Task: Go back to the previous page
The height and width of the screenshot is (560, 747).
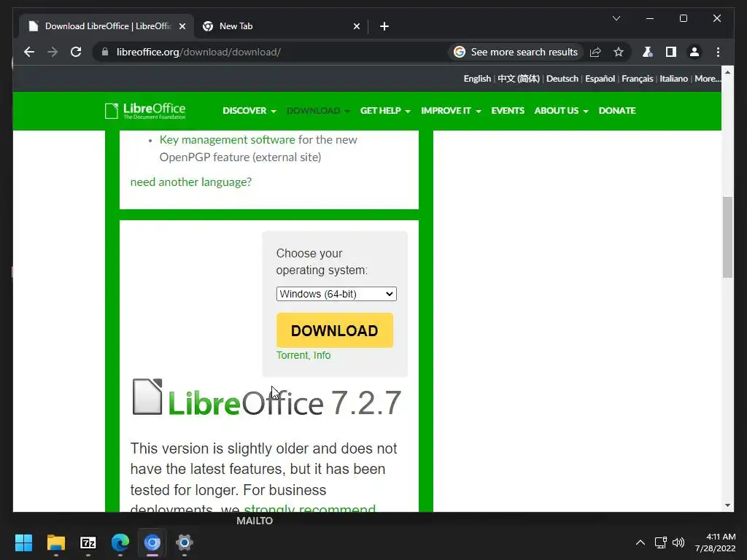Action: (29, 52)
